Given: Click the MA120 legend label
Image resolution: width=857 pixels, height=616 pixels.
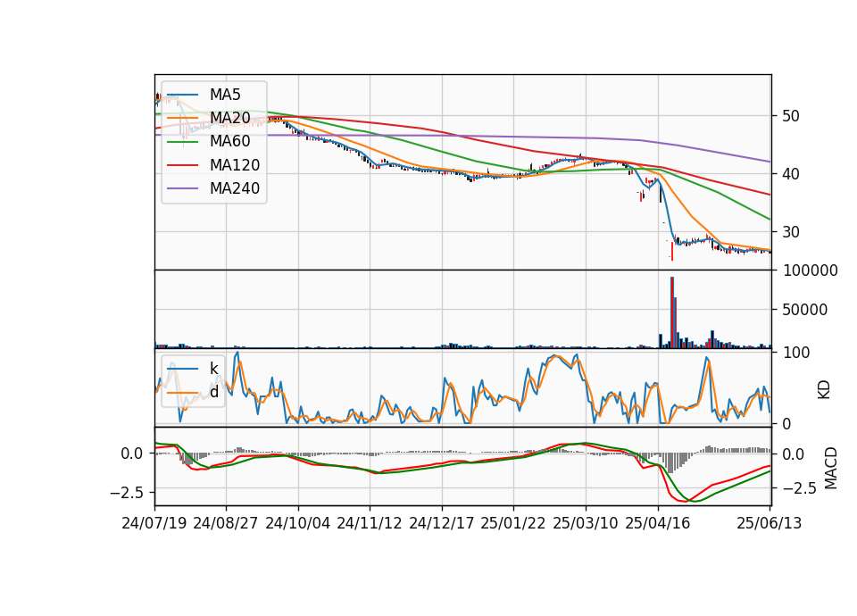Looking at the screenshot, I should (x=235, y=165).
